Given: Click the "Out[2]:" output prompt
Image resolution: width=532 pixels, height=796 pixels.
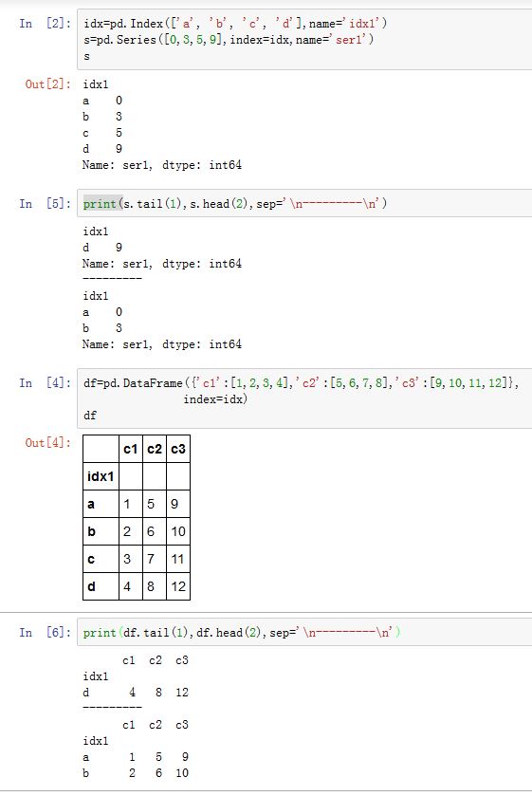Looking at the screenshot, I should pos(48,83).
